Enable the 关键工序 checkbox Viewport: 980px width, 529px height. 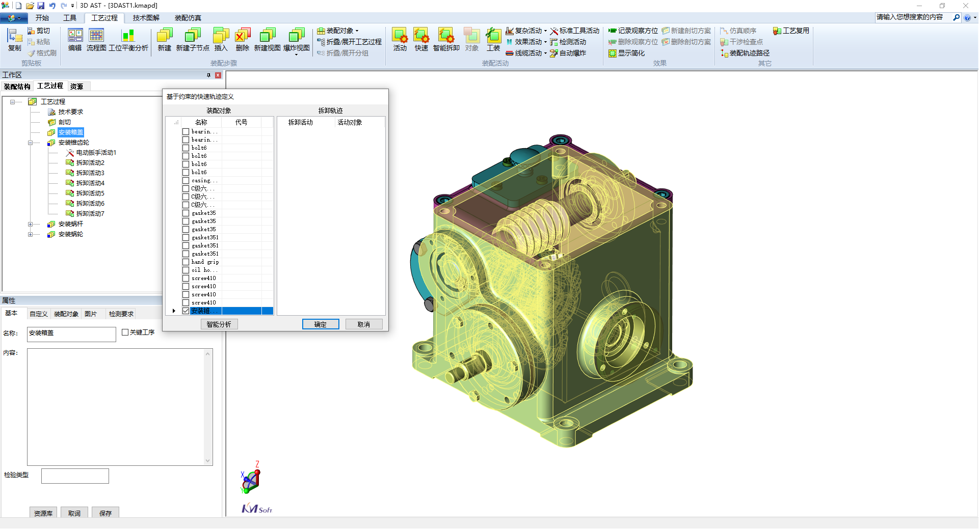tap(125, 332)
